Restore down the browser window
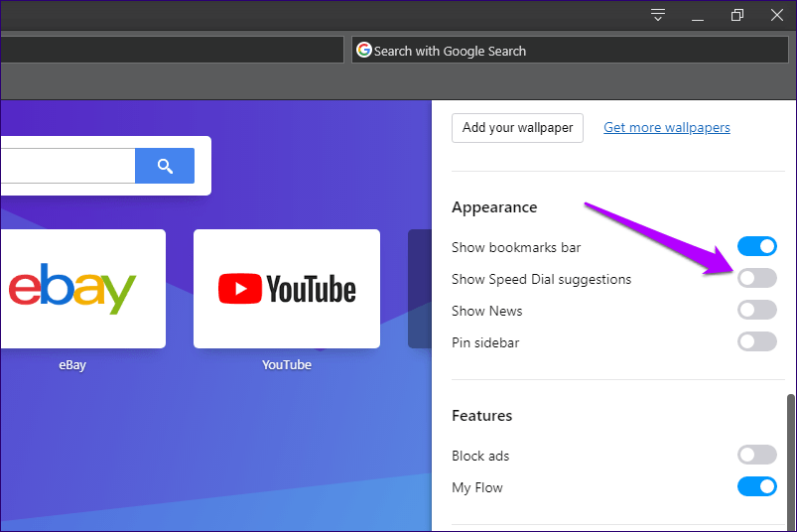Viewport: 797px width, 532px height. coord(737,15)
